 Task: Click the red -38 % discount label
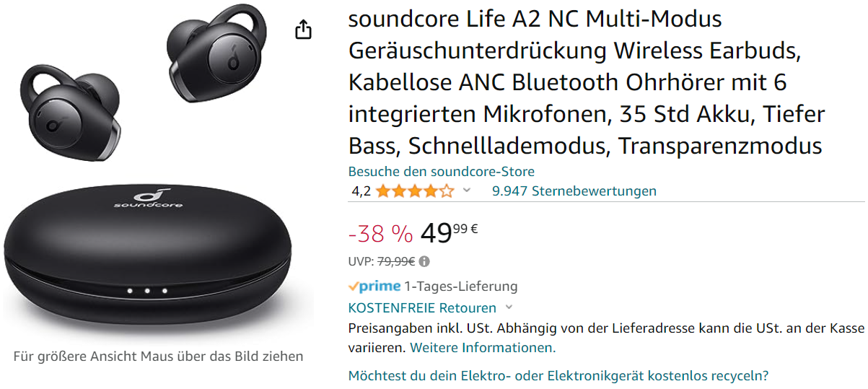[x=380, y=233]
